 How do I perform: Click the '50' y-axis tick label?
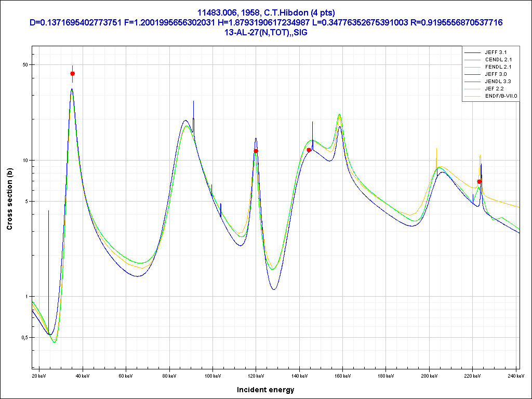(x=24, y=65)
